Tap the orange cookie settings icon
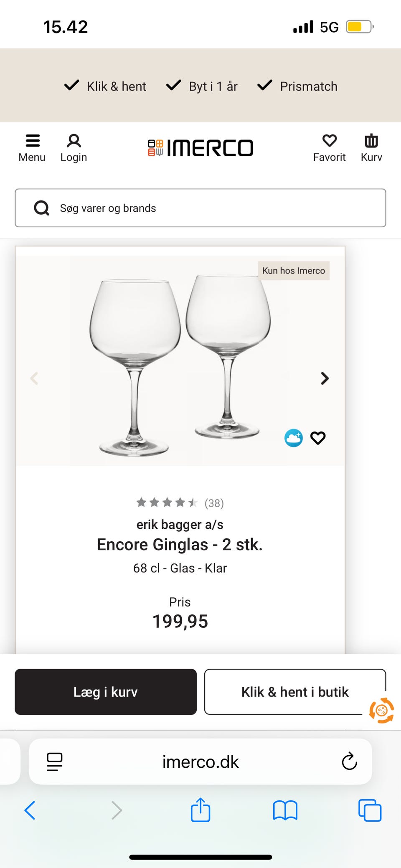The width and height of the screenshot is (401, 868). (381, 710)
